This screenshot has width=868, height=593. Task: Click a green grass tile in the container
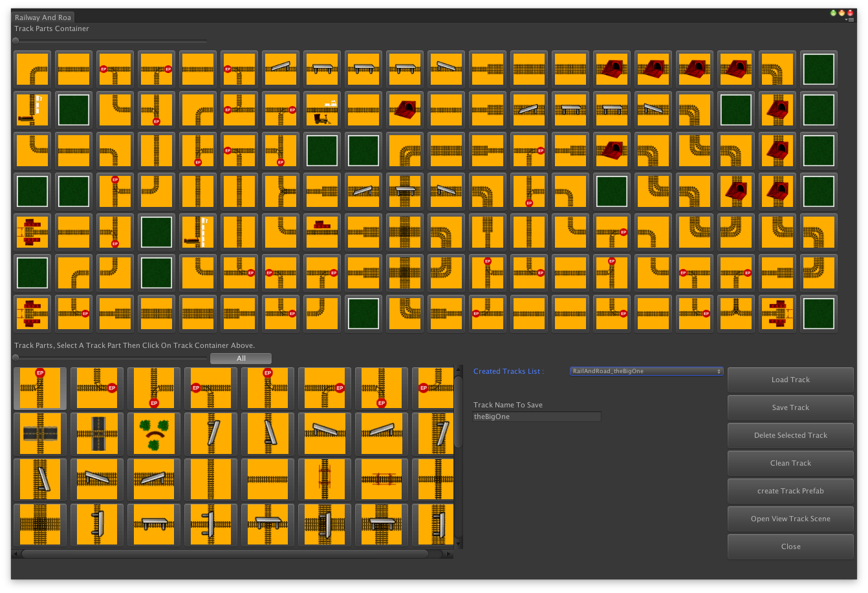pos(819,69)
